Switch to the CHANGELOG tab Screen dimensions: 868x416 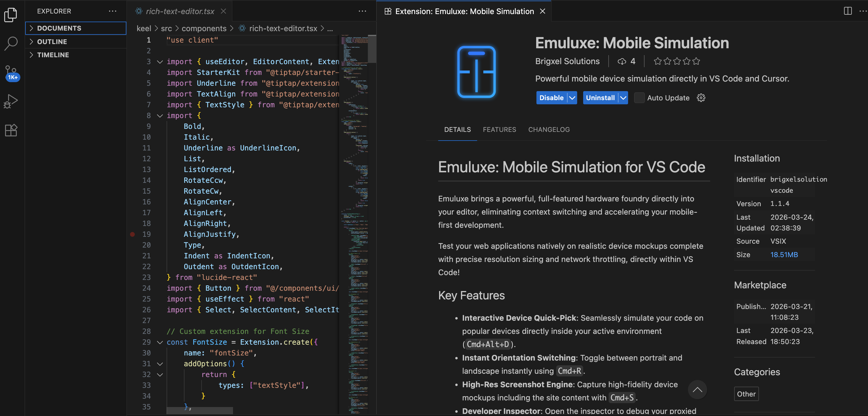tap(549, 129)
